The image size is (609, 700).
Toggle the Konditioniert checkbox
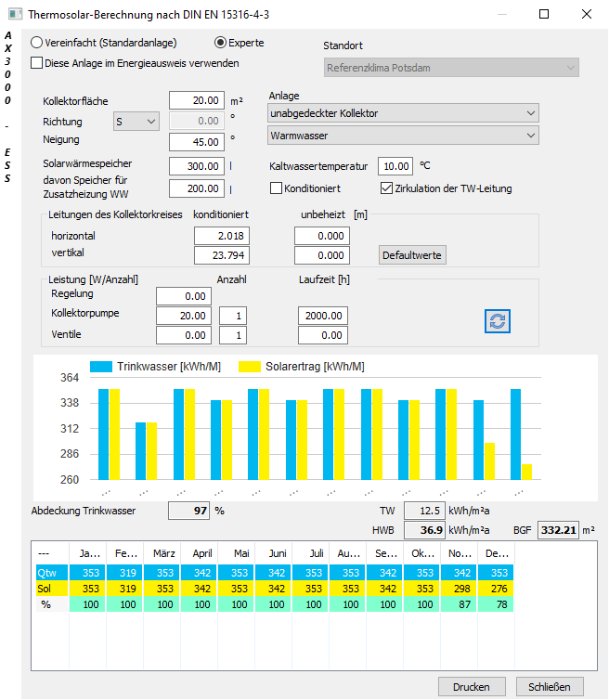(x=276, y=188)
